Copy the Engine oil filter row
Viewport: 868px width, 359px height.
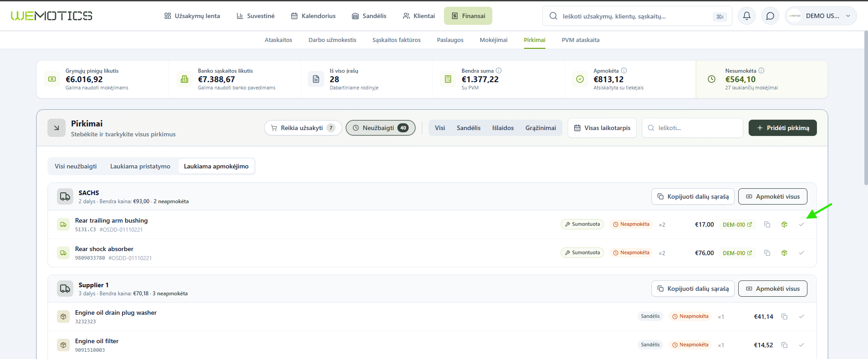click(784, 345)
